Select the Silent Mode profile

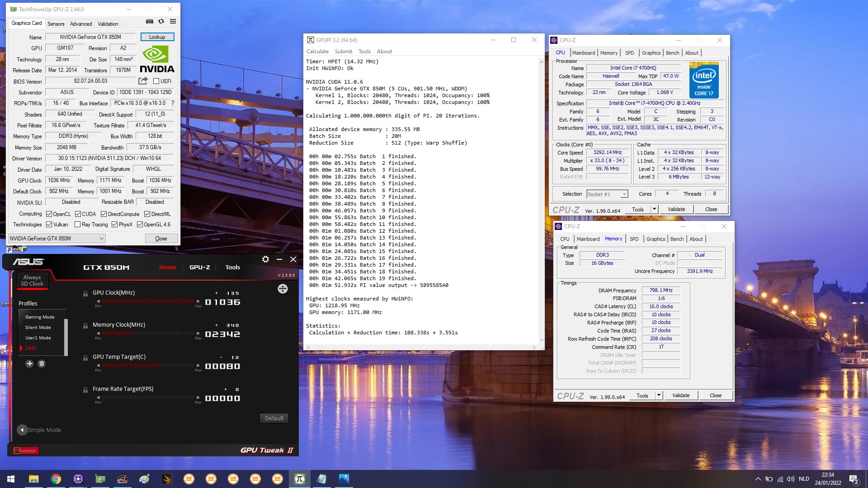point(38,328)
